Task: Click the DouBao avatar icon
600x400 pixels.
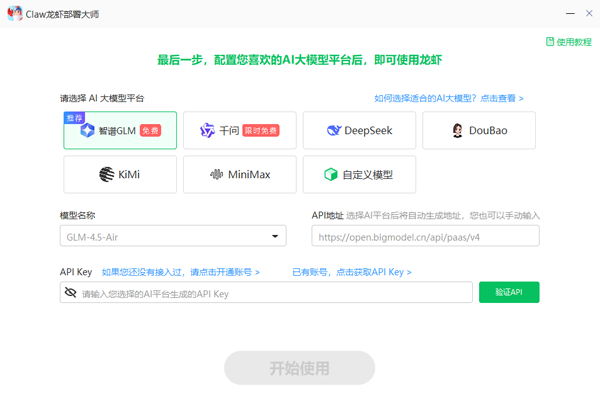Action: [x=458, y=131]
